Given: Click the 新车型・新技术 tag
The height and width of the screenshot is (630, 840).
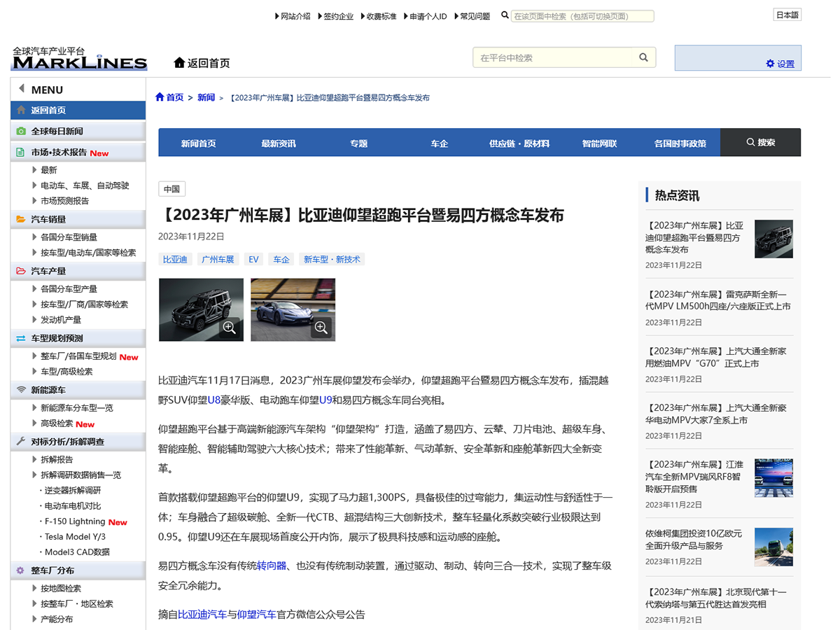Looking at the screenshot, I should [332, 260].
